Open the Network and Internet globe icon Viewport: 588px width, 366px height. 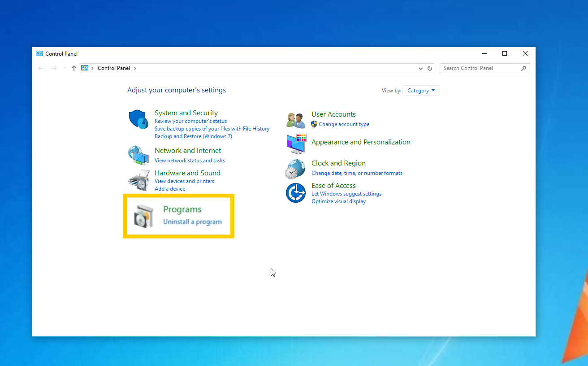pyautogui.click(x=138, y=155)
